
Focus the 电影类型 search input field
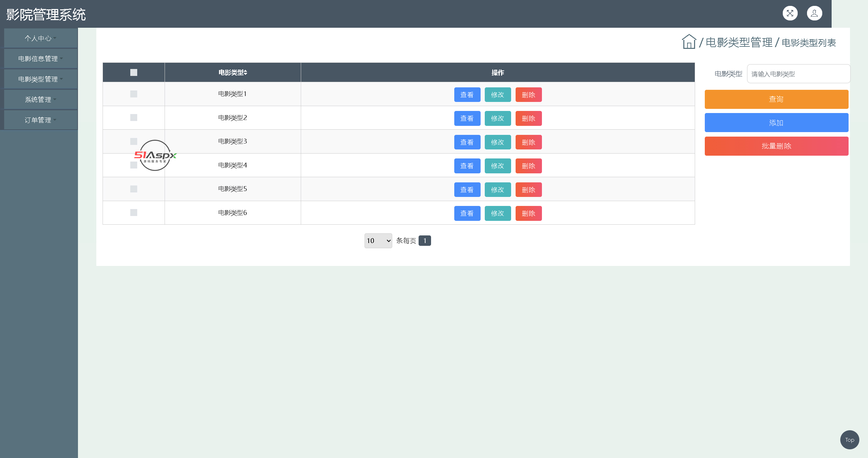pos(798,74)
